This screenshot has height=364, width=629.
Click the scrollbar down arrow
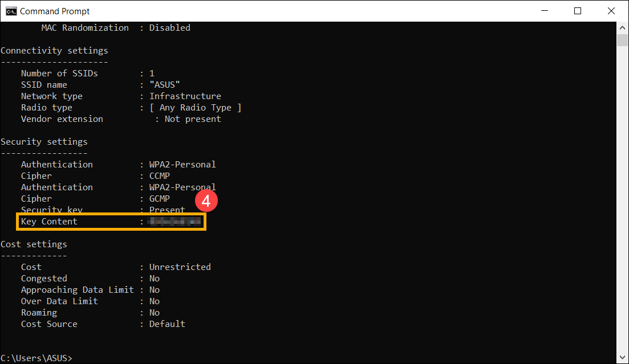click(x=623, y=358)
